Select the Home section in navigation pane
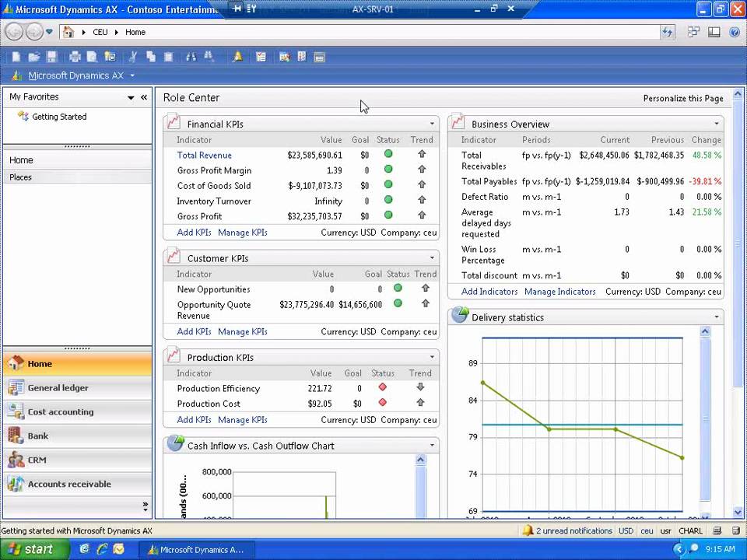Screen dimensions: 747x560 78,160
